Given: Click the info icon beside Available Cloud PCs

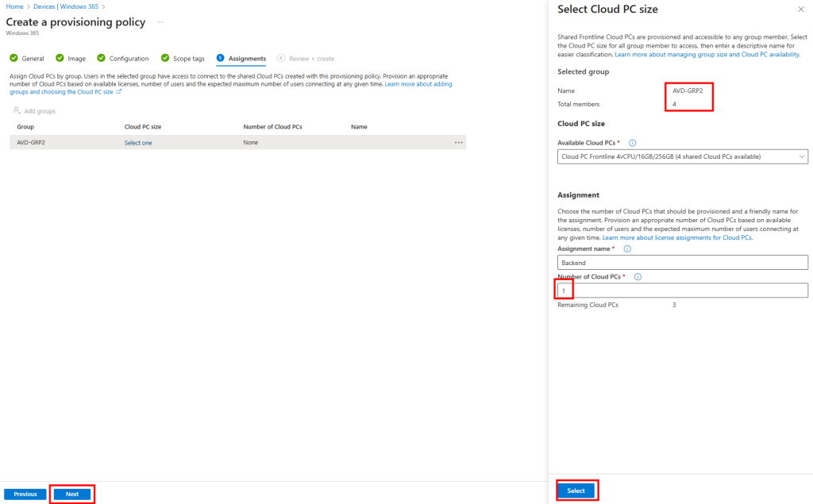Looking at the screenshot, I should click(x=633, y=143).
